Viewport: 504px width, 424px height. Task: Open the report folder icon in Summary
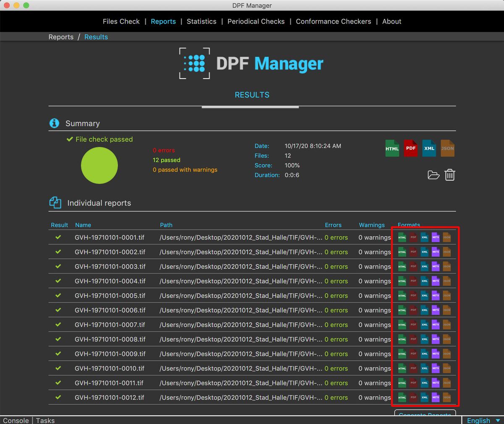[x=433, y=175]
